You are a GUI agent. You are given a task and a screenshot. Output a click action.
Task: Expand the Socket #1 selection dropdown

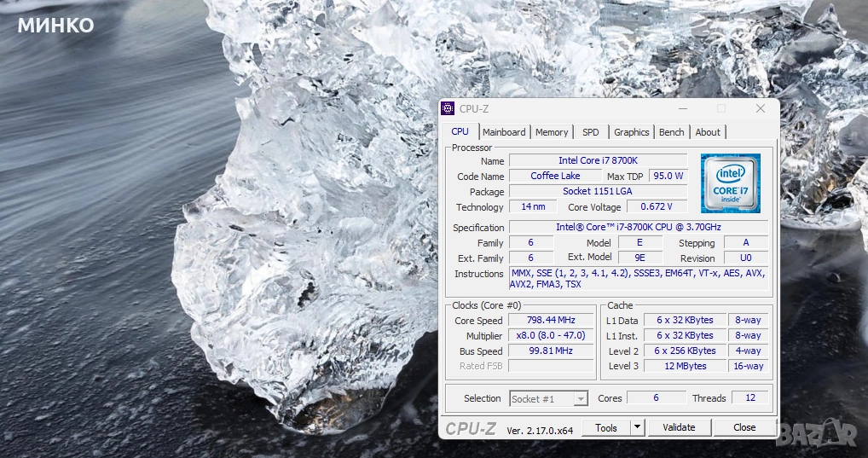point(580,398)
